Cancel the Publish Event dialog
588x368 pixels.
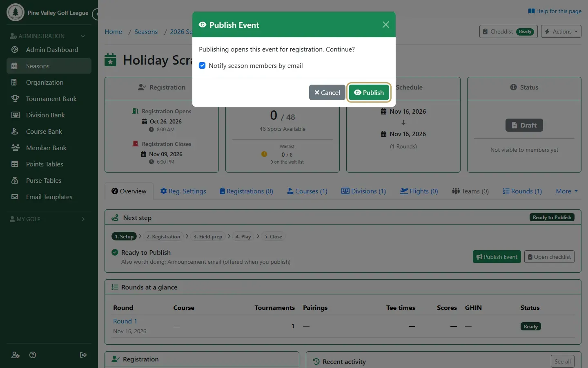(x=327, y=92)
